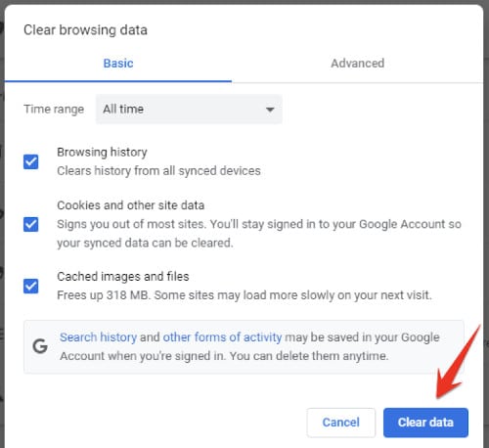
Task: Click the Signs you out of most sites description
Action: [259, 234]
